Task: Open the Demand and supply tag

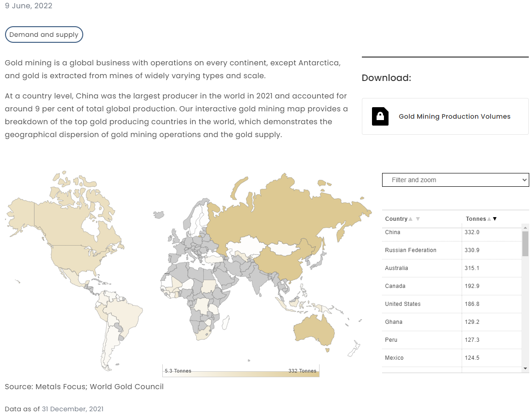Action: click(x=44, y=34)
